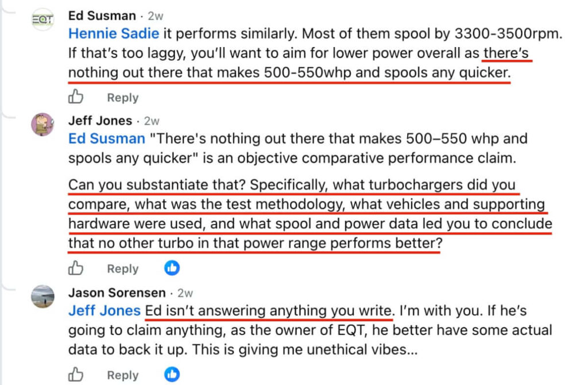The width and height of the screenshot is (588, 385).
Task: Open the blue Ed Susman mention link
Action: pos(106,139)
